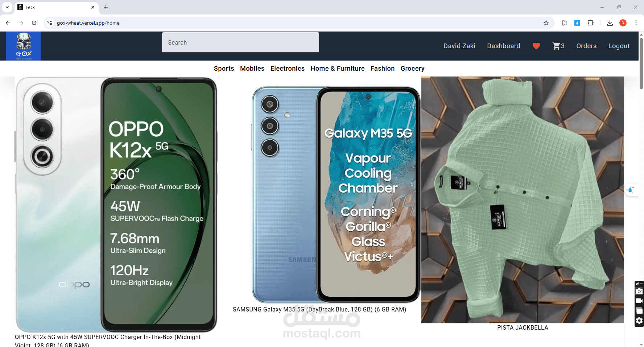This screenshot has width=644, height=347.
Task: Click the blue extension icon in toolbar
Action: coord(577,23)
